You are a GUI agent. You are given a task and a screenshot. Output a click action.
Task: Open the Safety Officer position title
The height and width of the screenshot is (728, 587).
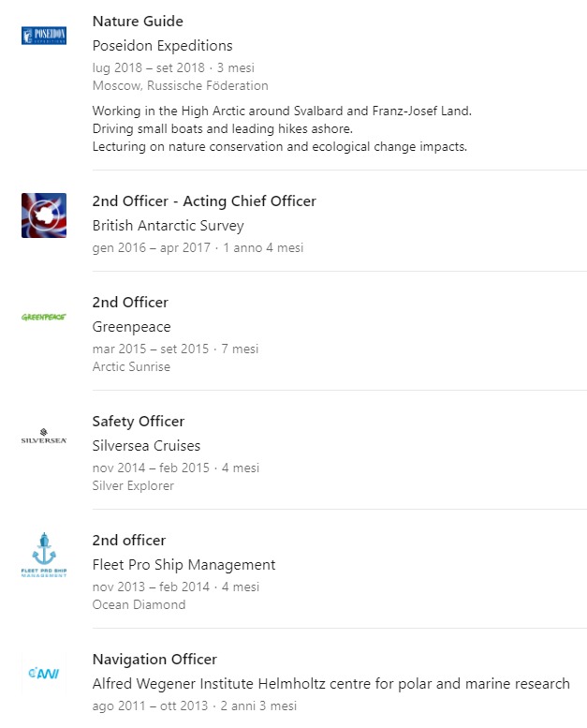(x=139, y=422)
